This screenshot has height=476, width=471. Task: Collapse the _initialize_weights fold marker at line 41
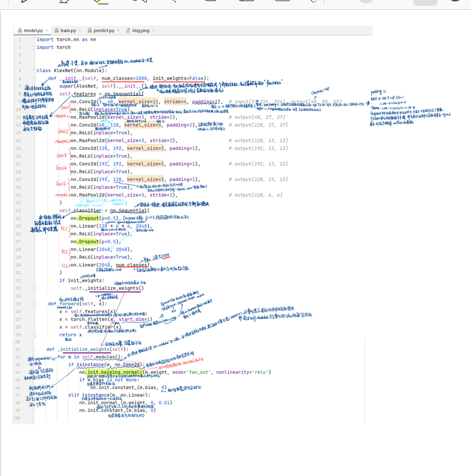pyautogui.click(x=34, y=350)
